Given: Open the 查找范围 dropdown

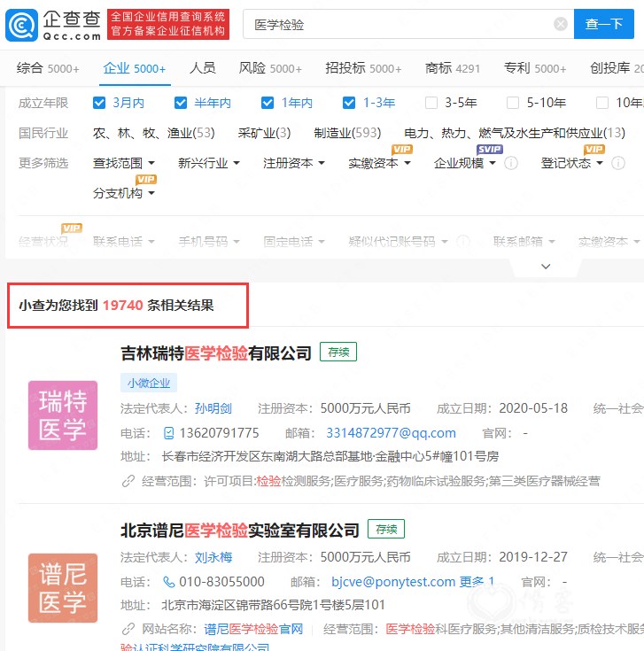Looking at the screenshot, I should pos(124,163).
